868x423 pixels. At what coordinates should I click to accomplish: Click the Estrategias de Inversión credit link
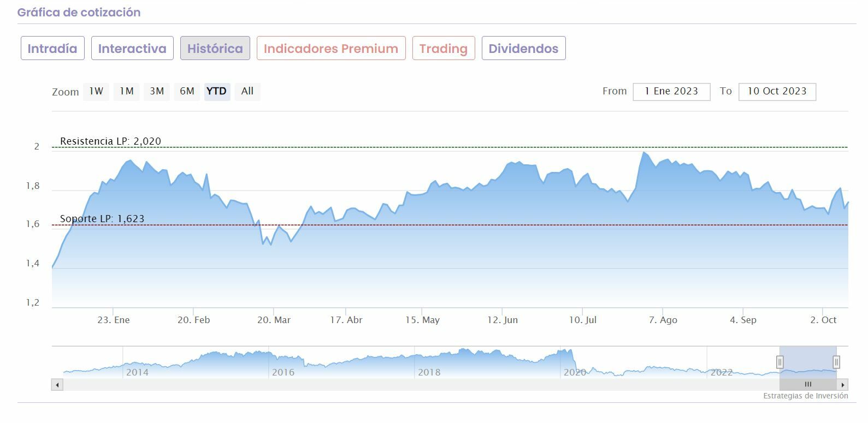pos(805,396)
